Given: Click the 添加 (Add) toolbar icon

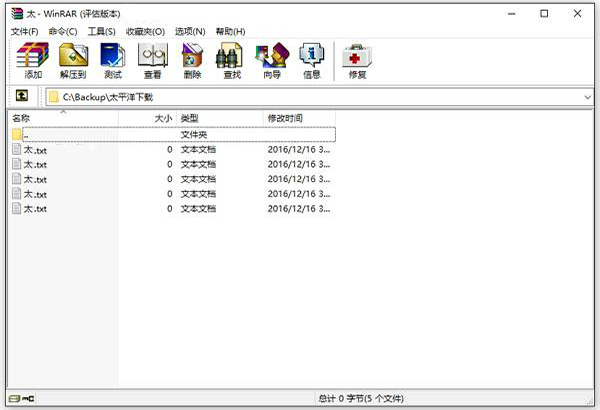Looking at the screenshot, I should [x=33, y=60].
